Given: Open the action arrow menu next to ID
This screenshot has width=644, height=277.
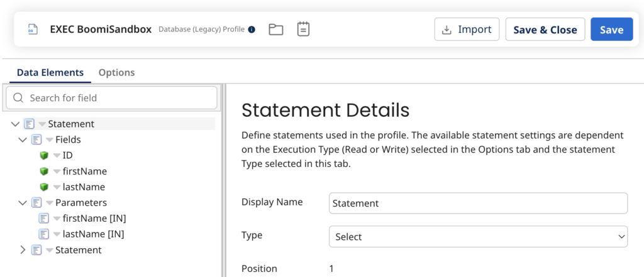Looking at the screenshot, I should (x=57, y=156).
